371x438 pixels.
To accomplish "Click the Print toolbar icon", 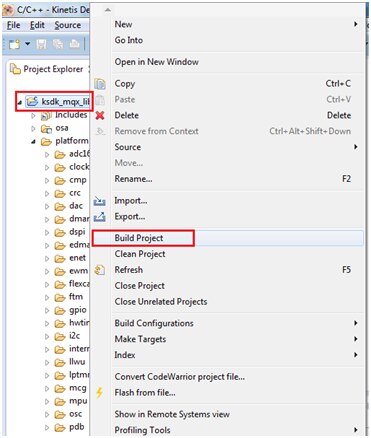I will point(74,44).
